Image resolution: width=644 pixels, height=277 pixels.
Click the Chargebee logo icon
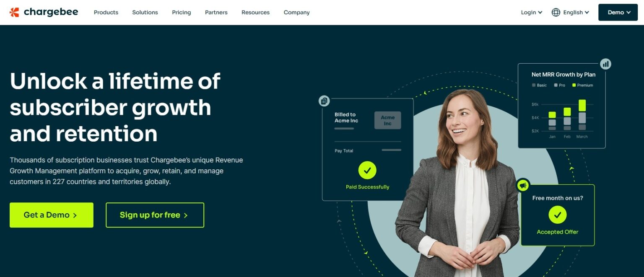(x=14, y=12)
